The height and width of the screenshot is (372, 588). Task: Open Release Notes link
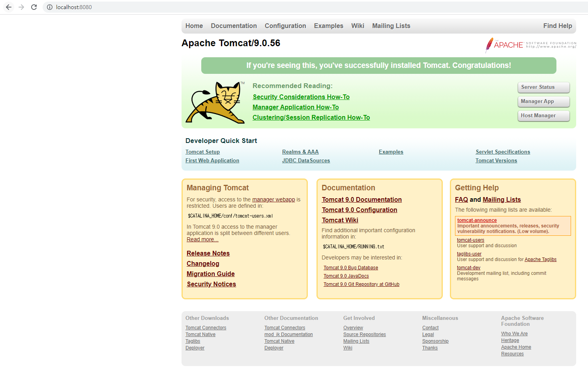click(x=208, y=253)
